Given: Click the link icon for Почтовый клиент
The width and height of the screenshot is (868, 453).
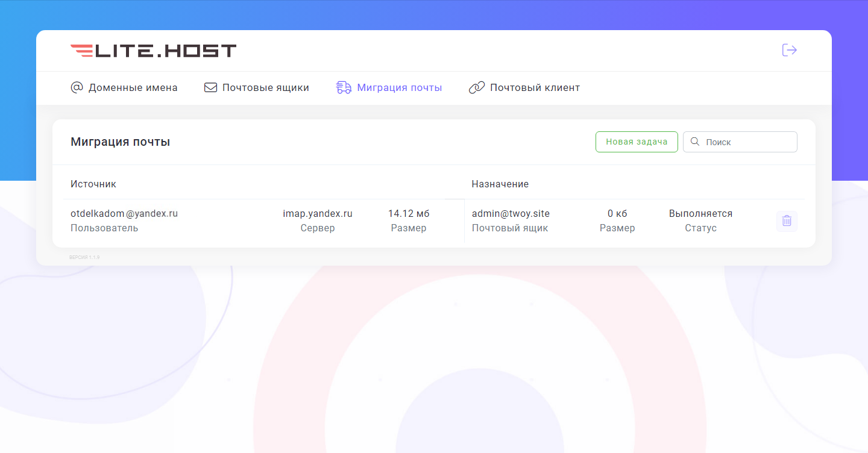Looking at the screenshot, I should pyautogui.click(x=477, y=88).
